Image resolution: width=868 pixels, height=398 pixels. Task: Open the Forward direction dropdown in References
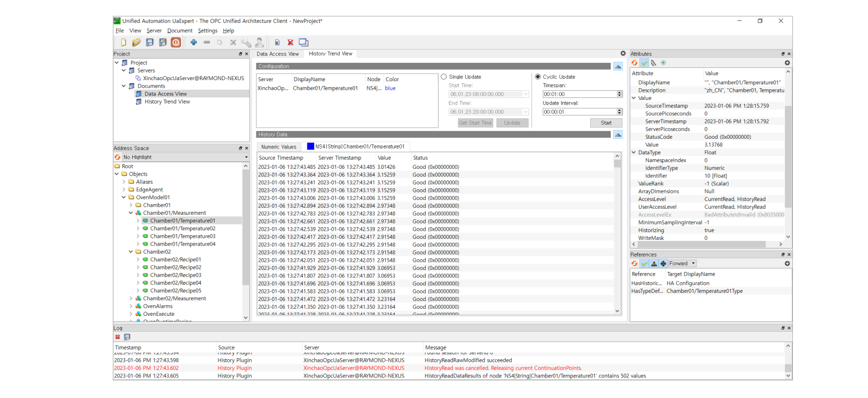[683, 264]
